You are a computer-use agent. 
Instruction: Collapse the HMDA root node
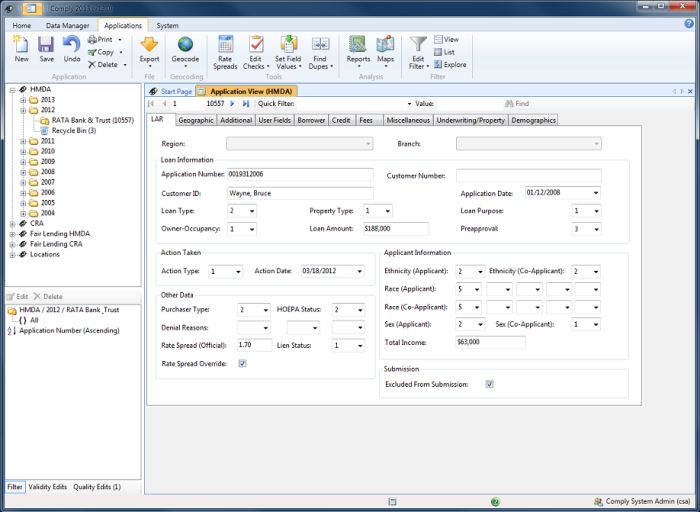coord(12,89)
